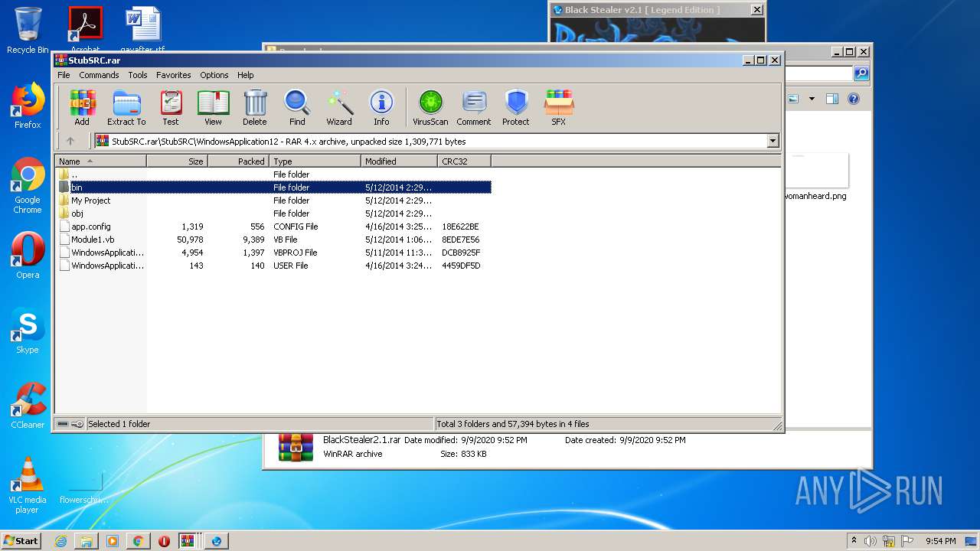
Task: Click the Extract To toolbar icon
Action: pyautogui.click(x=126, y=108)
